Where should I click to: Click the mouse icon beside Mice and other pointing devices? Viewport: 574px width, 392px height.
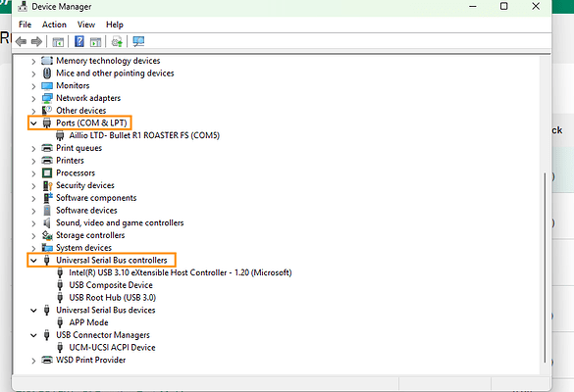(47, 73)
